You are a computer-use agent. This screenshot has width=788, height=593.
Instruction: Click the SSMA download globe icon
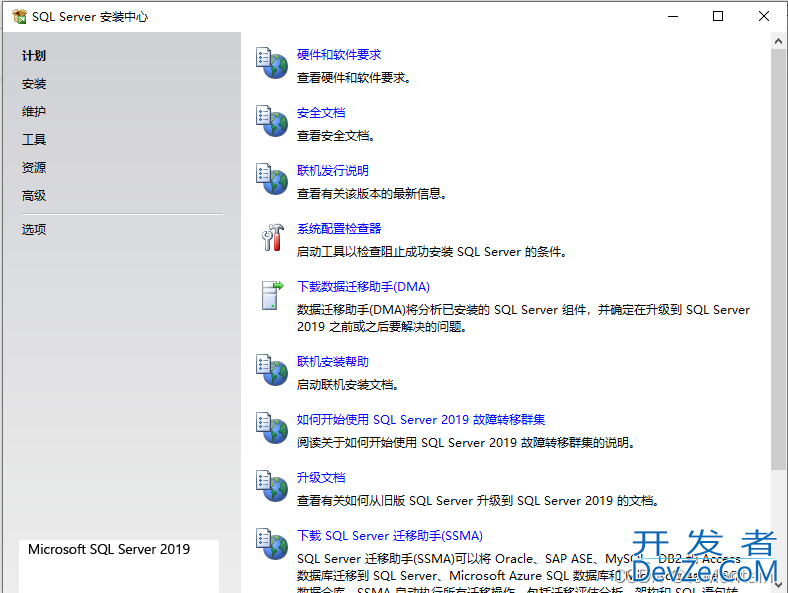[x=272, y=544]
